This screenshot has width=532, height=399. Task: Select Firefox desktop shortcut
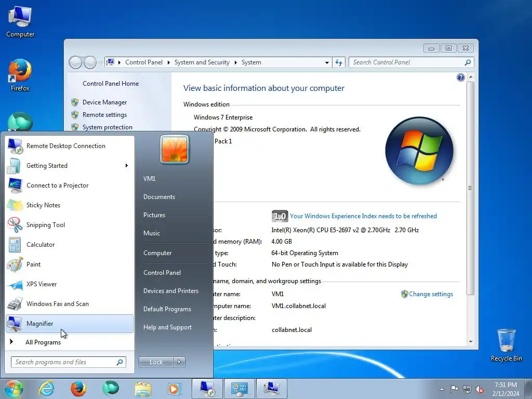(20, 75)
